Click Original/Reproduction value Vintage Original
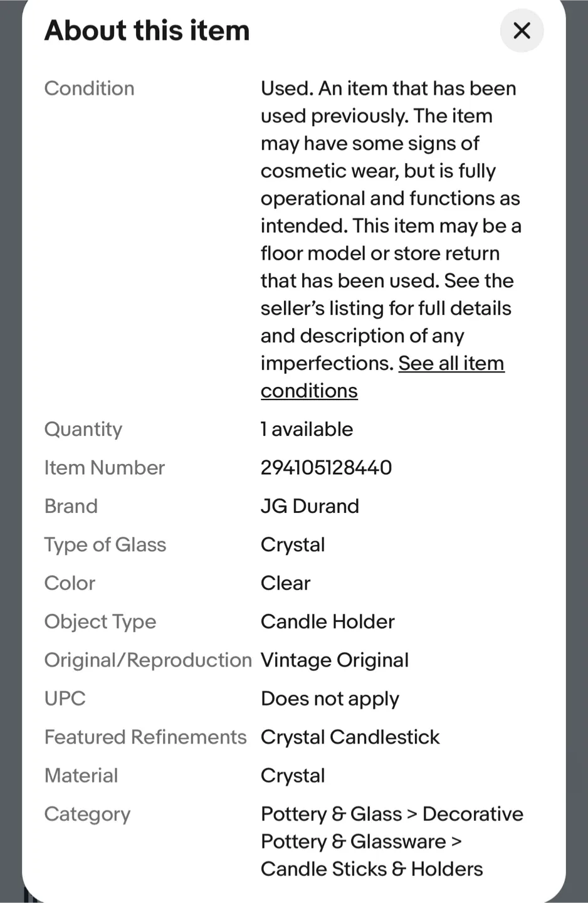The width and height of the screenshot is (588, 903). pos(334,660)
